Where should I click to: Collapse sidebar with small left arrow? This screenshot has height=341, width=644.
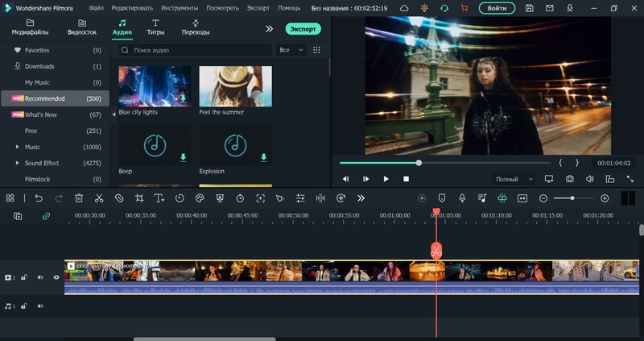coord(114,114)
